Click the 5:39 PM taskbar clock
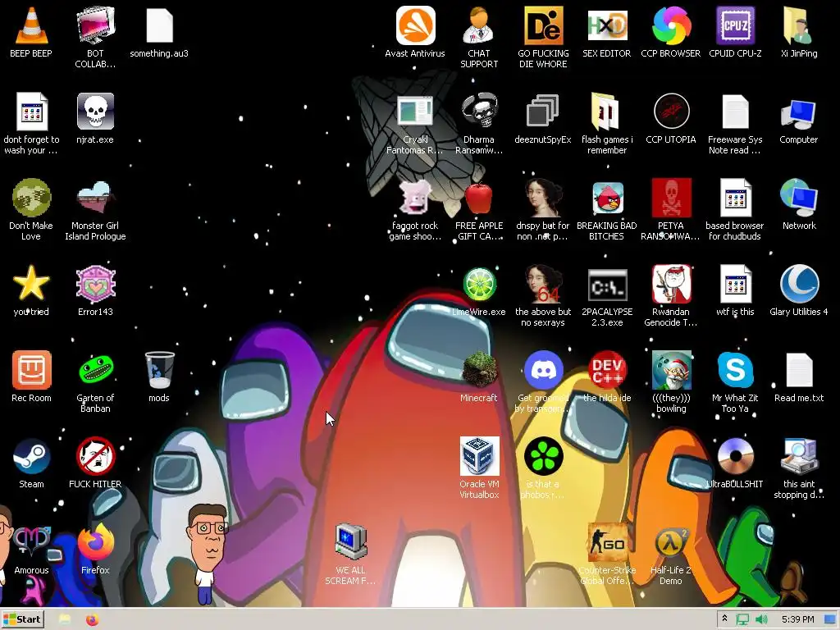The image size is (840, 630). pyautogui.click(x=797, y=620)
